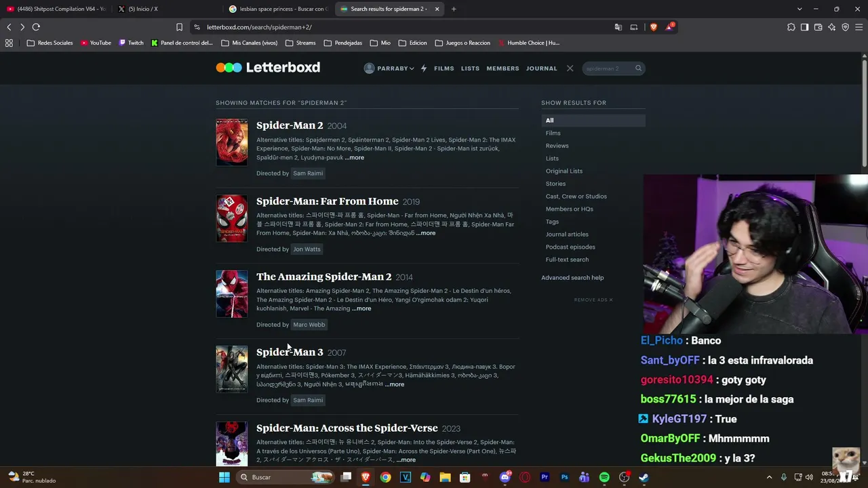The image size is (868, 488).
Task: Open the browser extensions puzzle icon
Action: click(x=791, y=27)
